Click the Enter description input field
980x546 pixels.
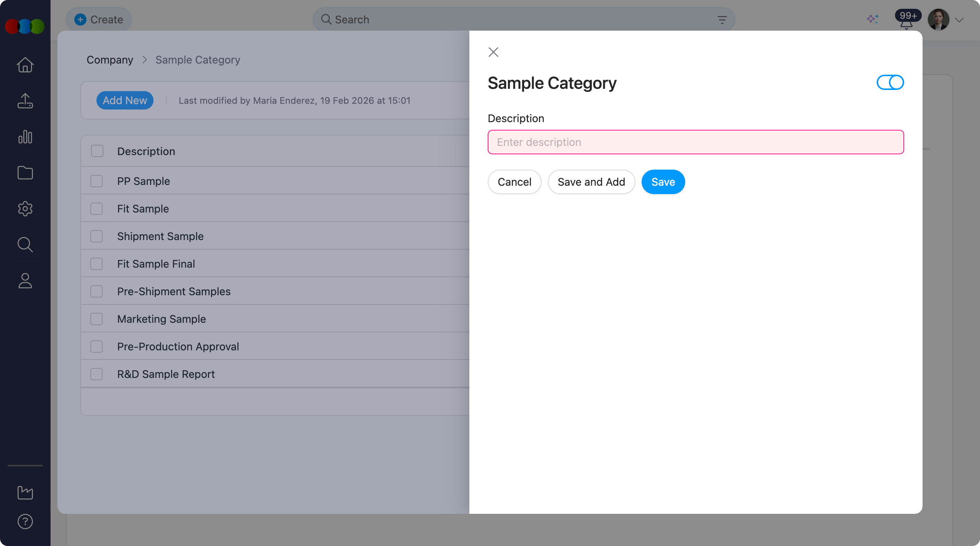pos(695,142)
